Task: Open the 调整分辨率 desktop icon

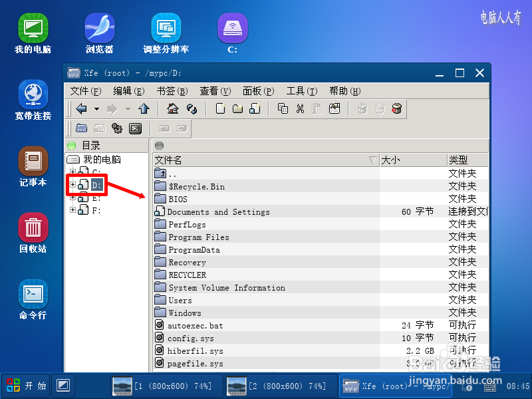Action: 166,34
